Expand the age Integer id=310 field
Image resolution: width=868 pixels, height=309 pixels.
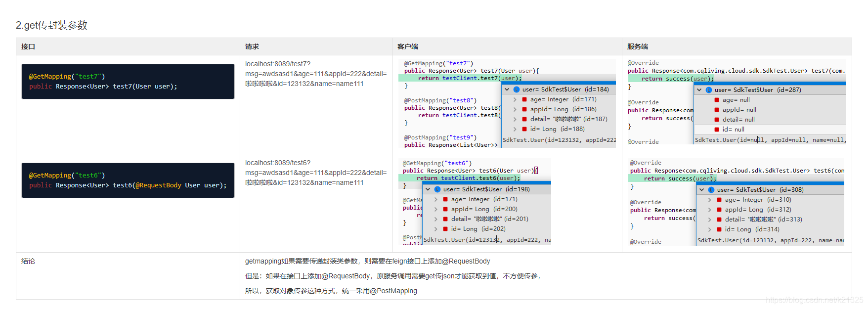tap(710, 200)
